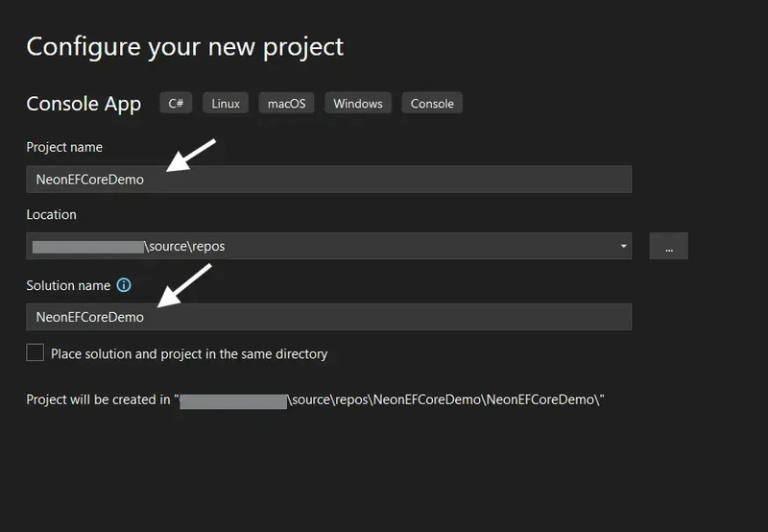Select the Linux tag
Image resolution: width=768 pixels, height=532 pixels.
point(226,104)
